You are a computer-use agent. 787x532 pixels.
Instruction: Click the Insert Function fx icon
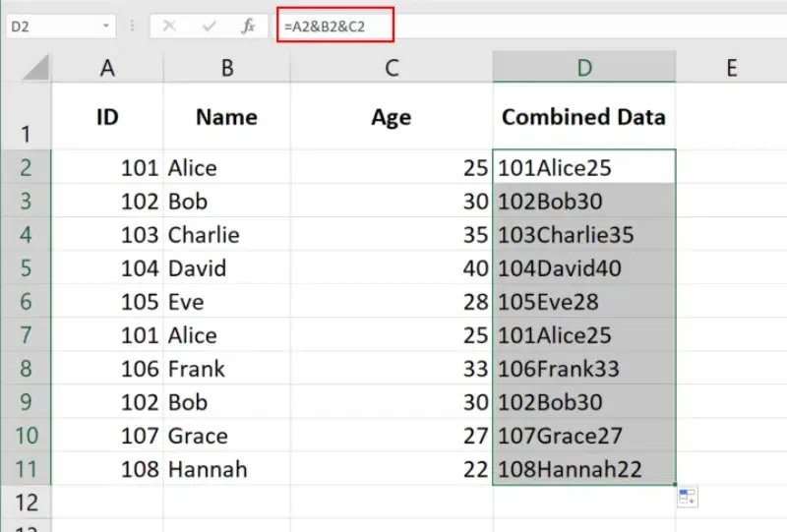(249, 27)
